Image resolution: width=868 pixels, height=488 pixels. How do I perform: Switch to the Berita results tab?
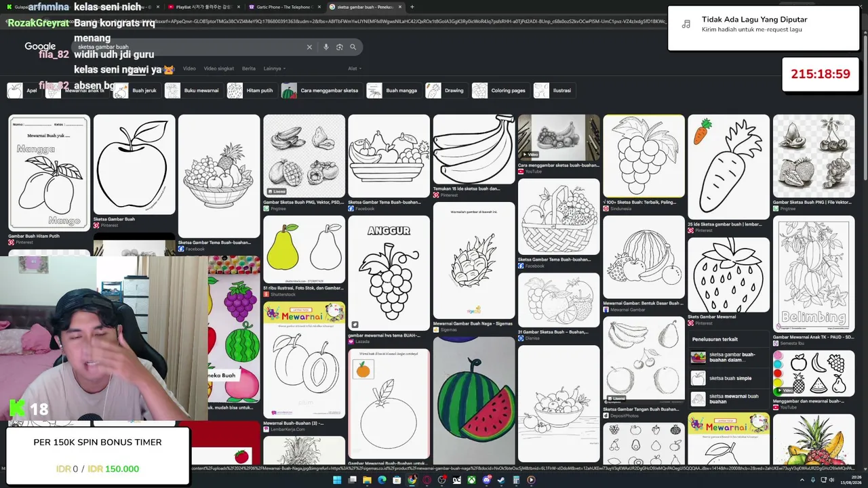[x=249, y=68]
